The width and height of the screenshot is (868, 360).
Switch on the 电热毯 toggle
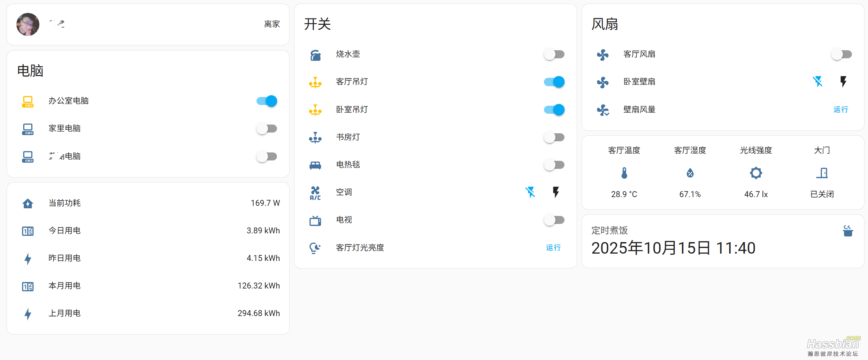pos(554,165)
